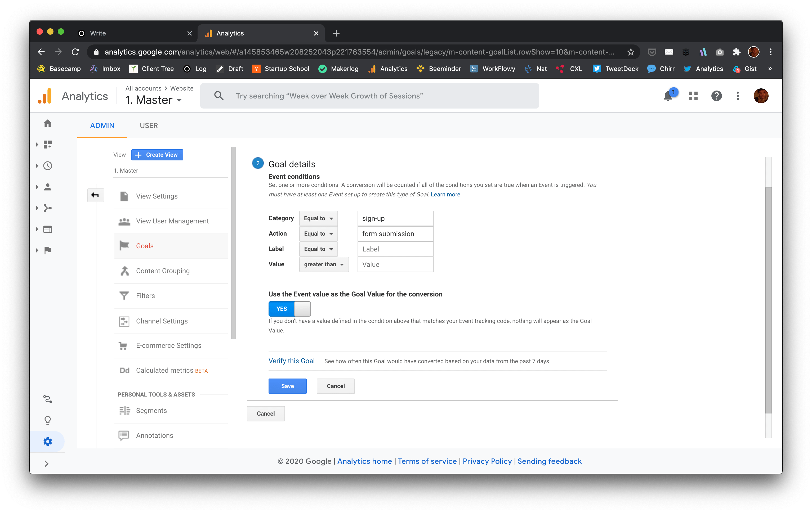The image size is (812, 513).
Task: Click the blue Save button
Action: 287,386
